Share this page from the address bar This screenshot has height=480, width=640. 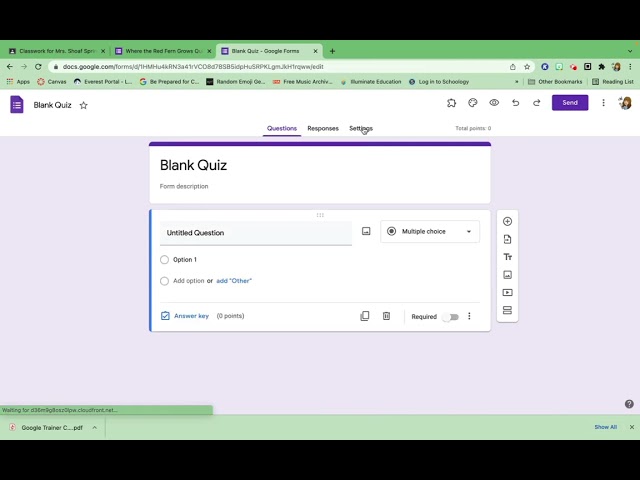(x=513, y=67)
